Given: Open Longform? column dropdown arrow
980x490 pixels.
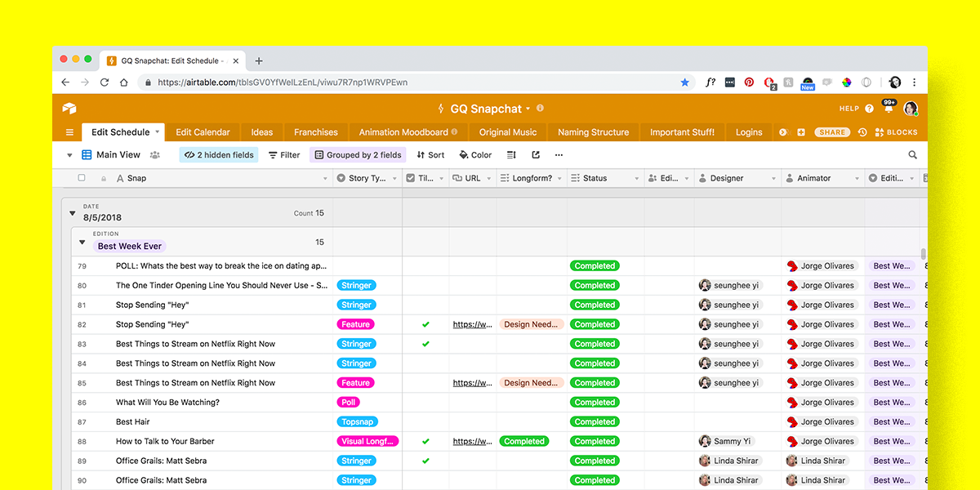Looking at the screenshot, I should 559,178.
